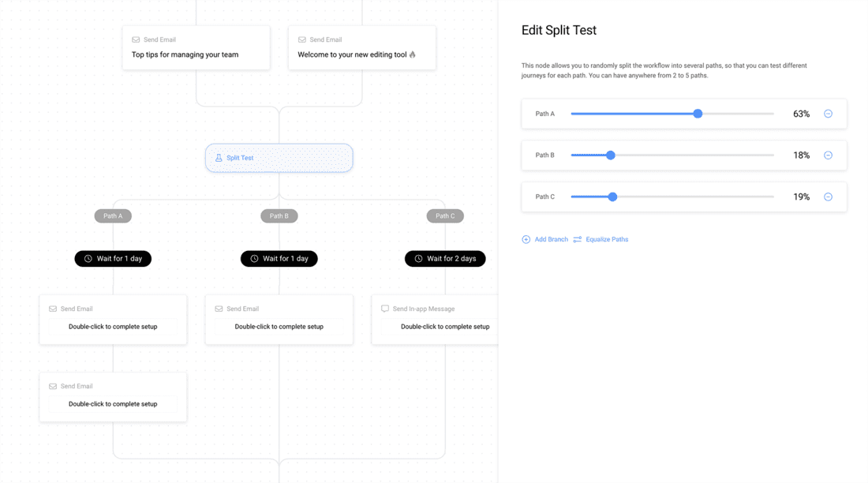
Task: Click the Send In-app Message chat icon
Action: tap(385, 309)
